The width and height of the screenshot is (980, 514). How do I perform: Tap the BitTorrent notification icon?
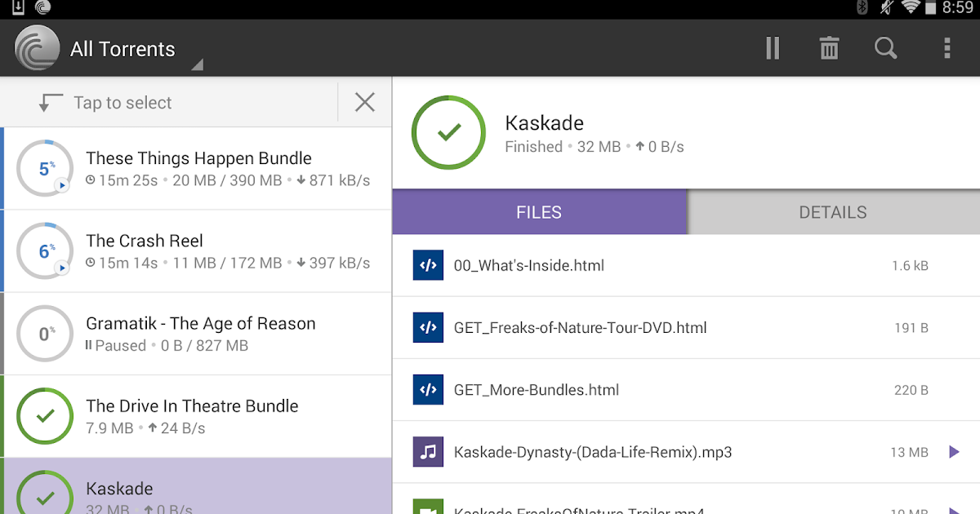point(44,7)
